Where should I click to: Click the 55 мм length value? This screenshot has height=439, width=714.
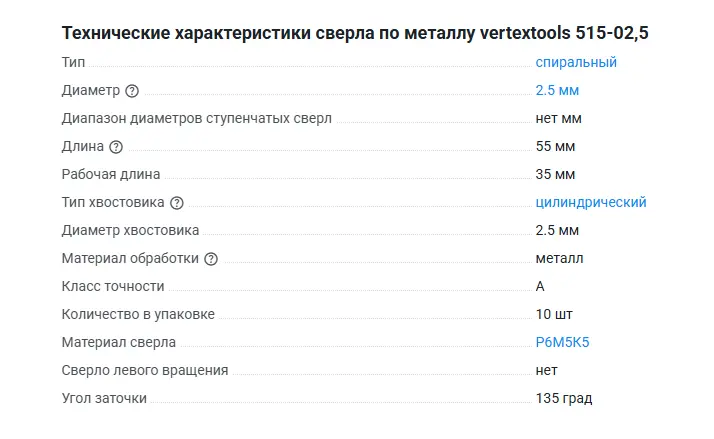(555, 146)
